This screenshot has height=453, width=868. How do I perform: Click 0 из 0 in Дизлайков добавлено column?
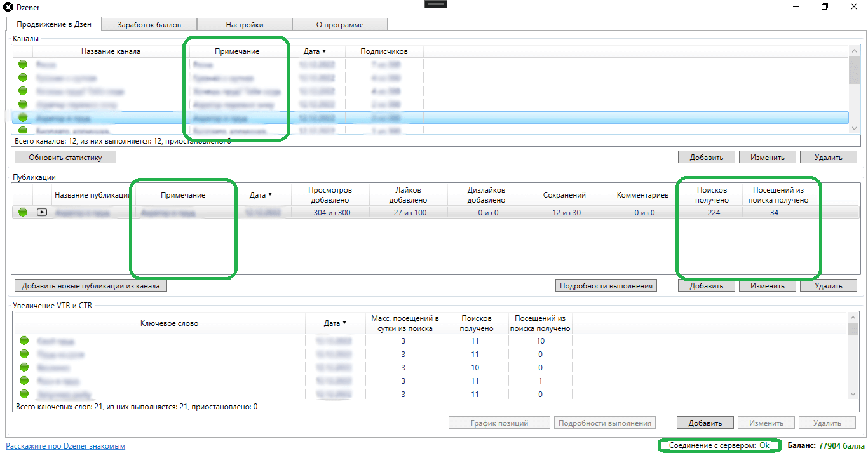[488, 213]
